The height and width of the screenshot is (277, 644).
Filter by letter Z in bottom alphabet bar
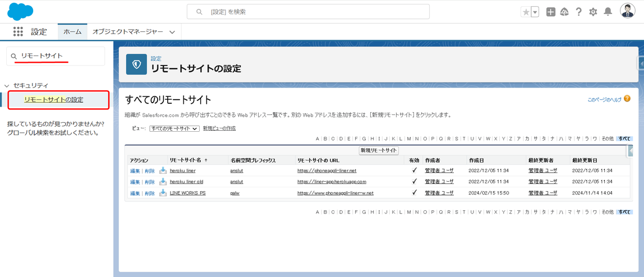point(510,212)
